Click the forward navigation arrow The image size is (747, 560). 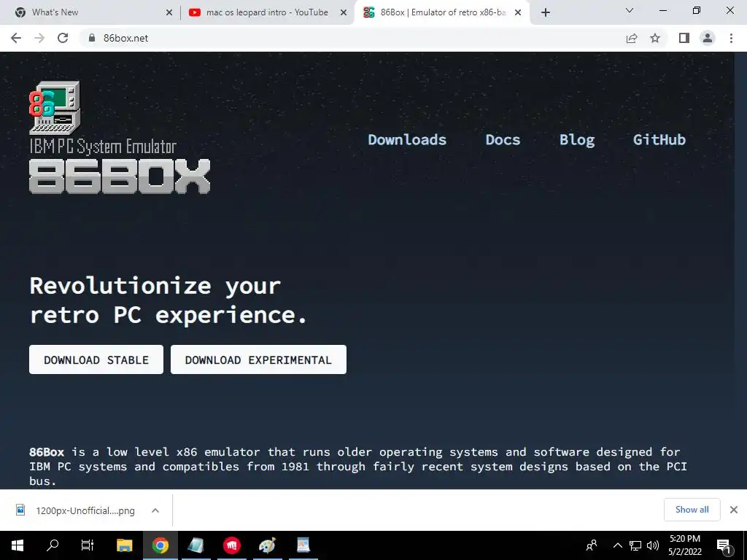[39, 38]
